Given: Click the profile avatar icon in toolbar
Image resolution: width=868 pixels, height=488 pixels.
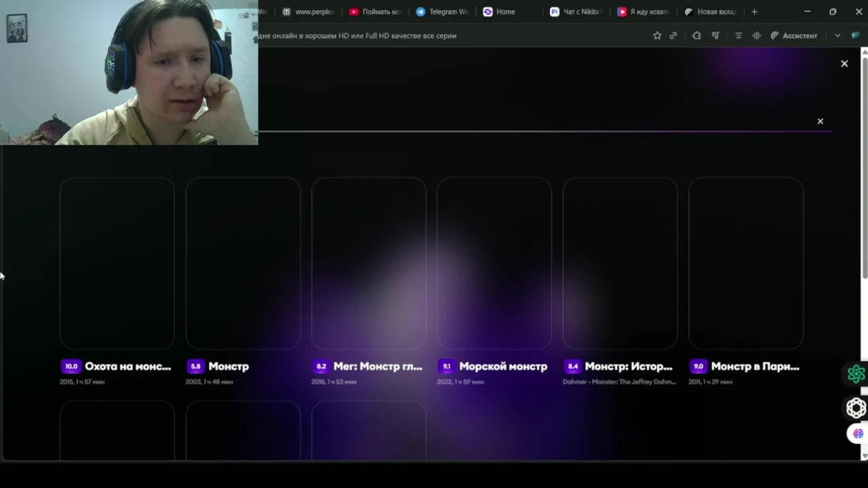Looking at the screenshot, I should (856, 35).
